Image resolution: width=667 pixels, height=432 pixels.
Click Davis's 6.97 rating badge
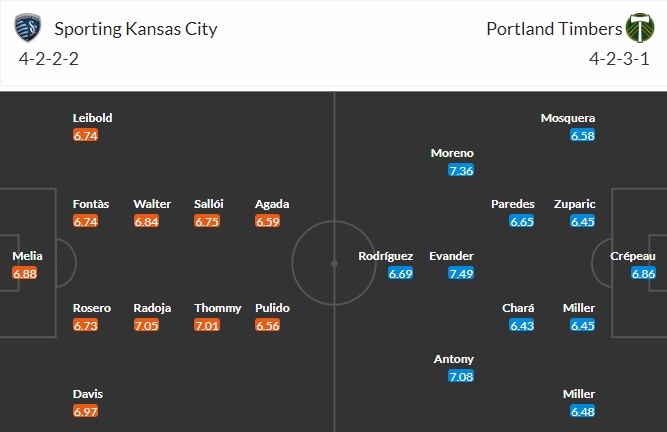coord(86,411)
